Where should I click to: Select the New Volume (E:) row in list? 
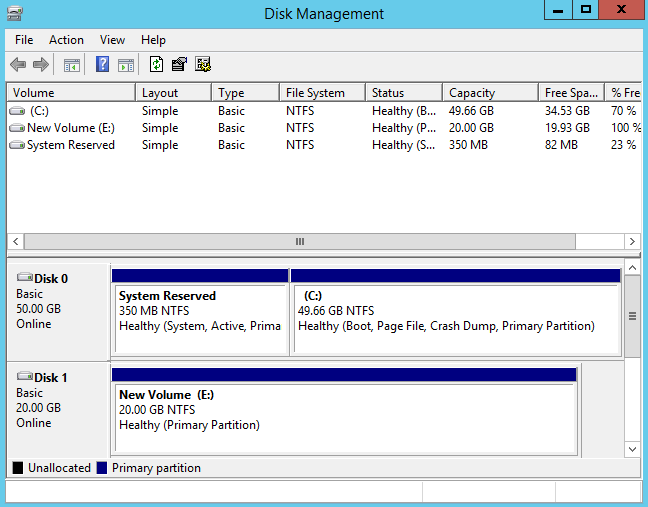pyautogui.click(x=70, y=128)
